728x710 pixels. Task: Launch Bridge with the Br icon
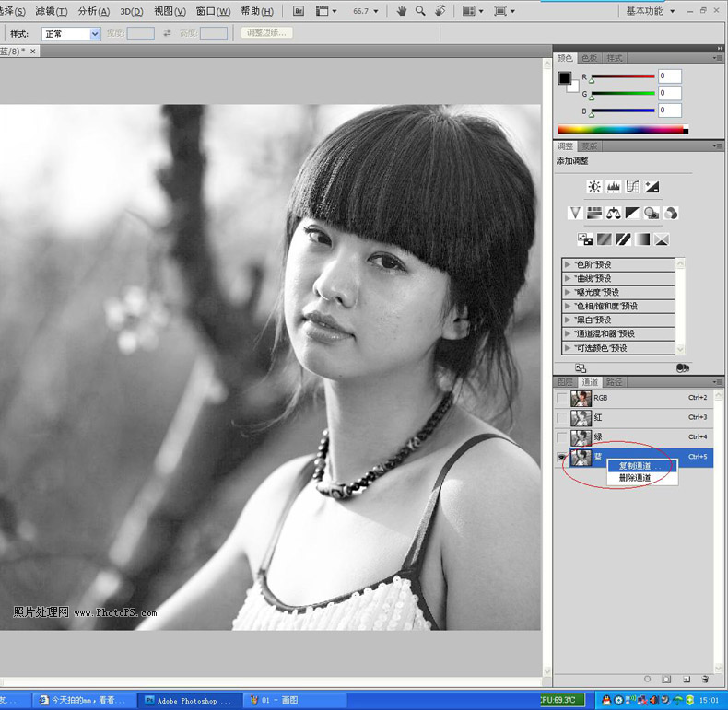299,11
